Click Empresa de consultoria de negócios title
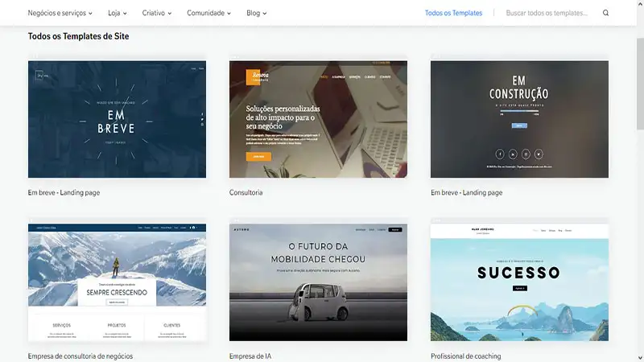The width and height of the screenshot is (644, 362). point(80,356)
